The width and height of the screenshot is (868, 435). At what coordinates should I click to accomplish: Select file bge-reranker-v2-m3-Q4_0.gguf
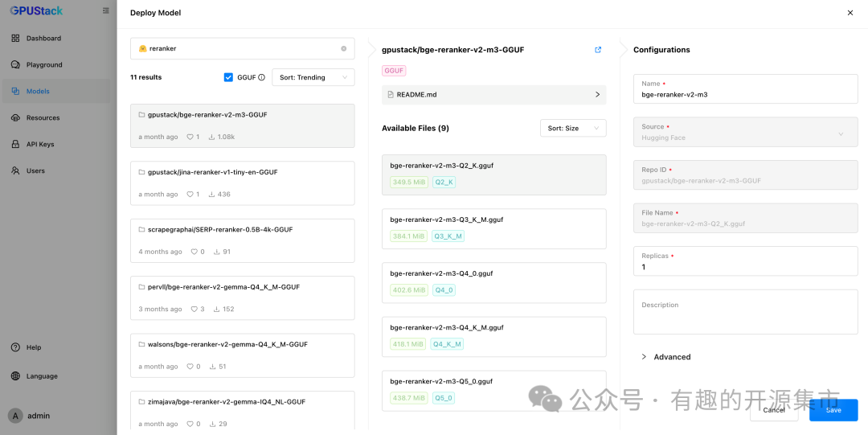coord(493,282)
